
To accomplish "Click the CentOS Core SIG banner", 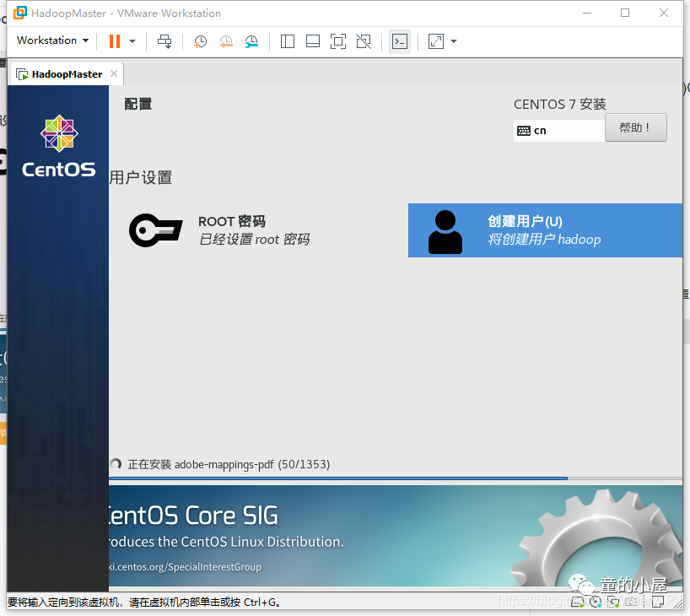I will [x=395, y=537].
